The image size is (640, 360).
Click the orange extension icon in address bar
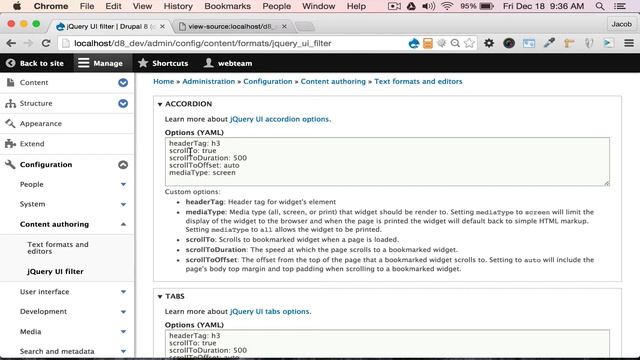pyautogui.click(x=427, y=43)
